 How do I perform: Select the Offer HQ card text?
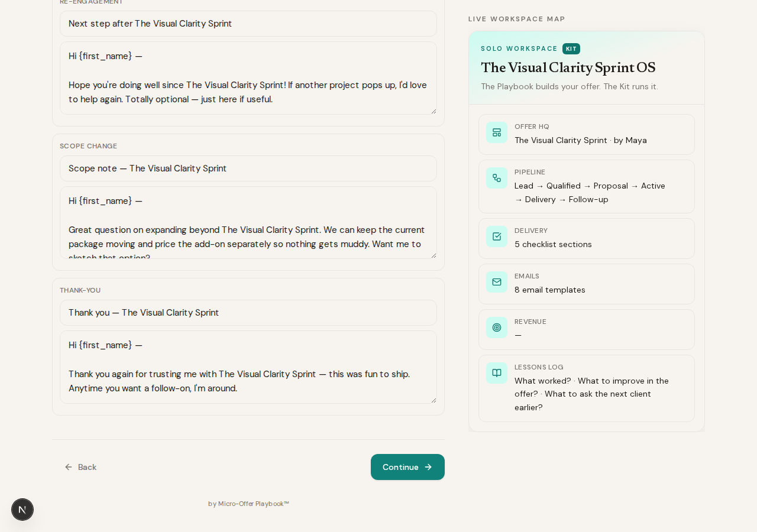click(x=581, y=140)
